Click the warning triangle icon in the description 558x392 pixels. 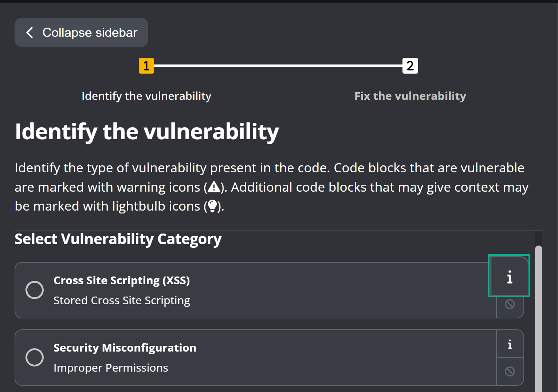coord(214,187)
